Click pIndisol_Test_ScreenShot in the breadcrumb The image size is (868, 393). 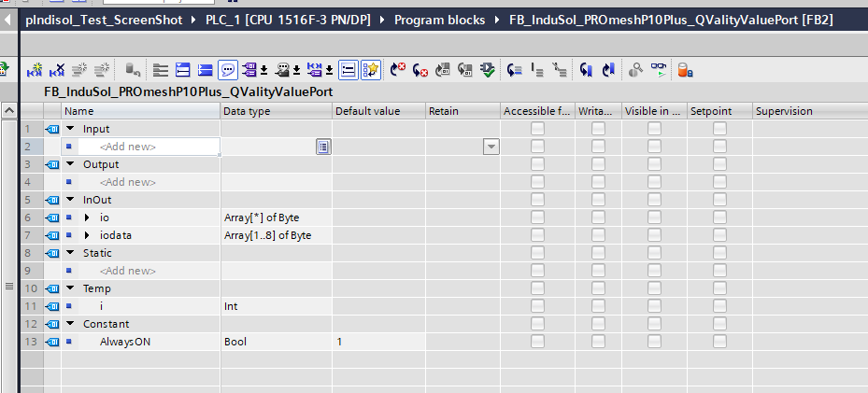pyautogui.click(x=104, y=21)
